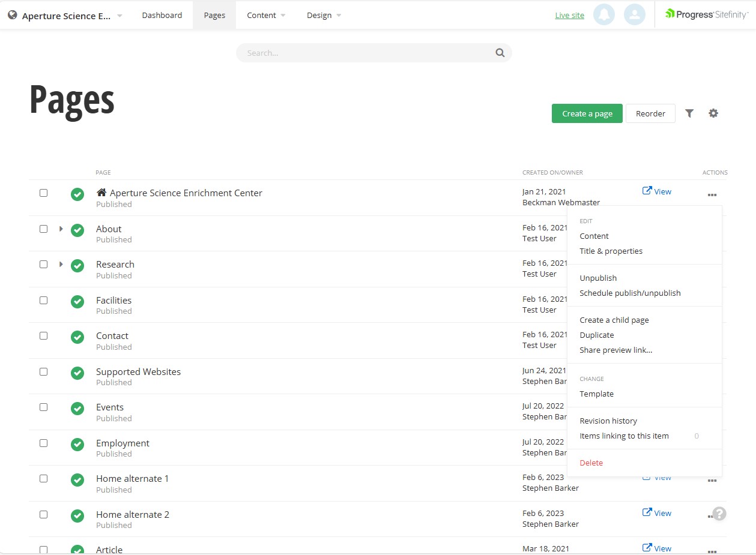The image size is (756, 555).
Task: Open the Live site link
Action: pyautogui.click(x=569, y=15)
